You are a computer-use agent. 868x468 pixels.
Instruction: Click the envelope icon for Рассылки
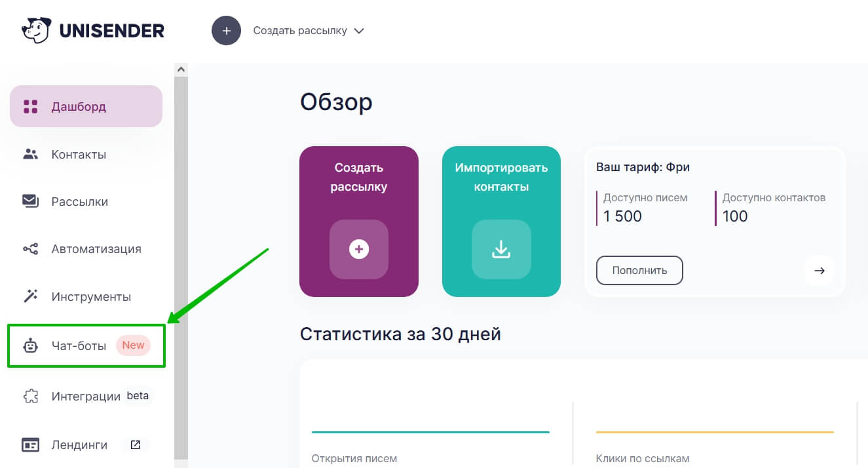point(29,201)
